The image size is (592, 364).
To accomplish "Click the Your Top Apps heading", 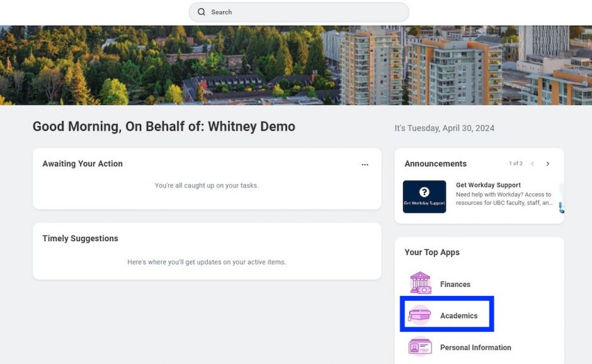I will coord(432,253).
